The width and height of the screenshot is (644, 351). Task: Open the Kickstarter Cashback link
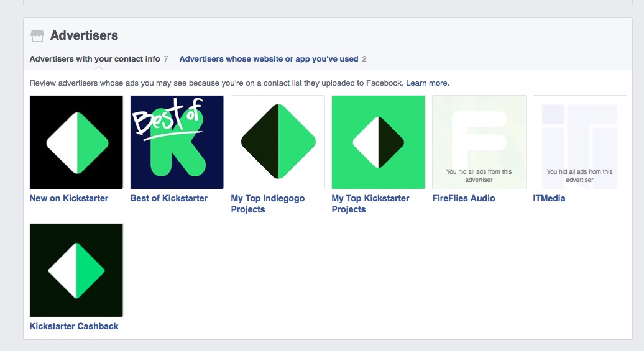point(74,326)
